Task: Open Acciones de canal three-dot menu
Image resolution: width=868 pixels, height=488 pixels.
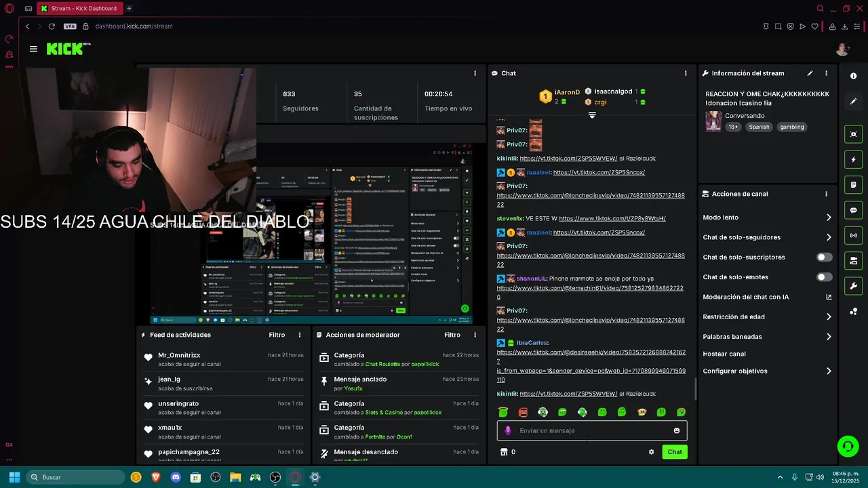Action: click(x=826, y=194)
